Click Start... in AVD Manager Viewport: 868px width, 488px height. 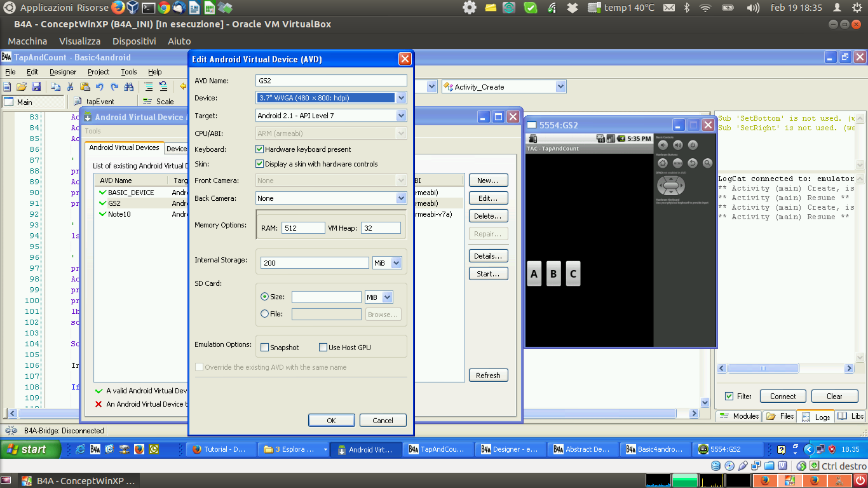coord(488,274)
